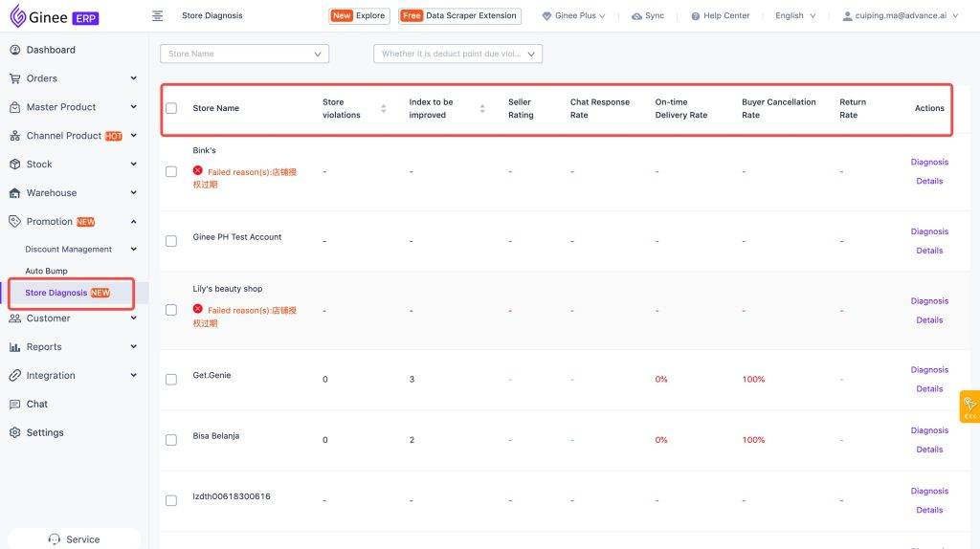The width and height of the screenshot is (980, 549).
Task: Click the Channel Product icon
Action: click(x=15, y=136)
